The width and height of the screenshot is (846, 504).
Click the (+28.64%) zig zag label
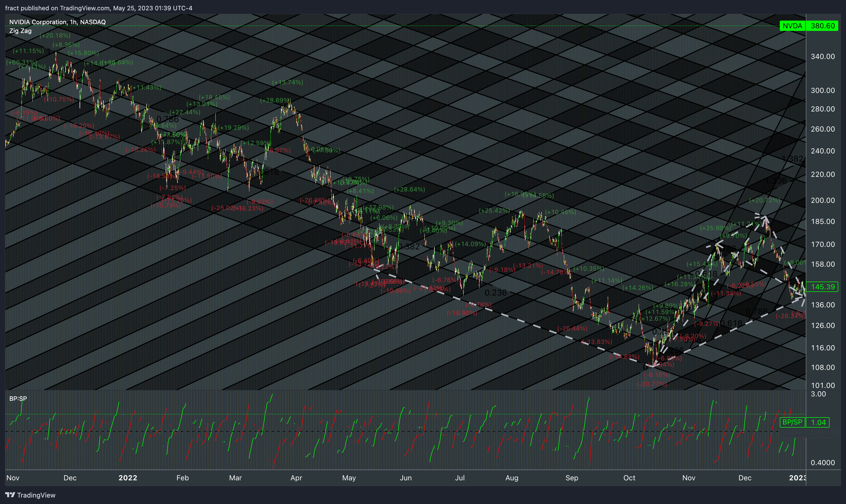pyautogui.click(x=410, y=189)
